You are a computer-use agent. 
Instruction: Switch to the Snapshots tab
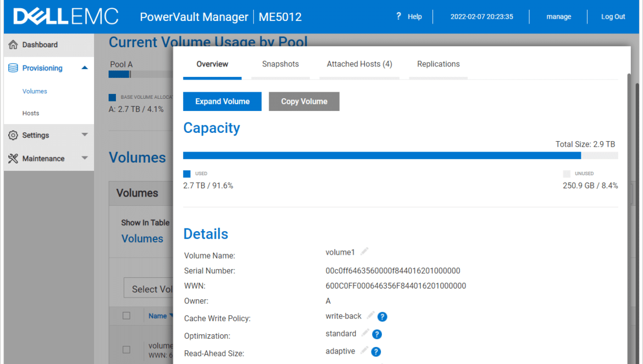click(280, 64)
